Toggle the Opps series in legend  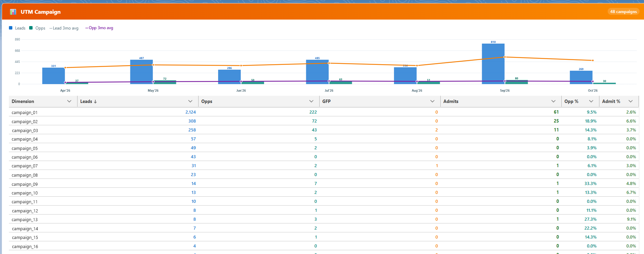[x=37, y=28]
